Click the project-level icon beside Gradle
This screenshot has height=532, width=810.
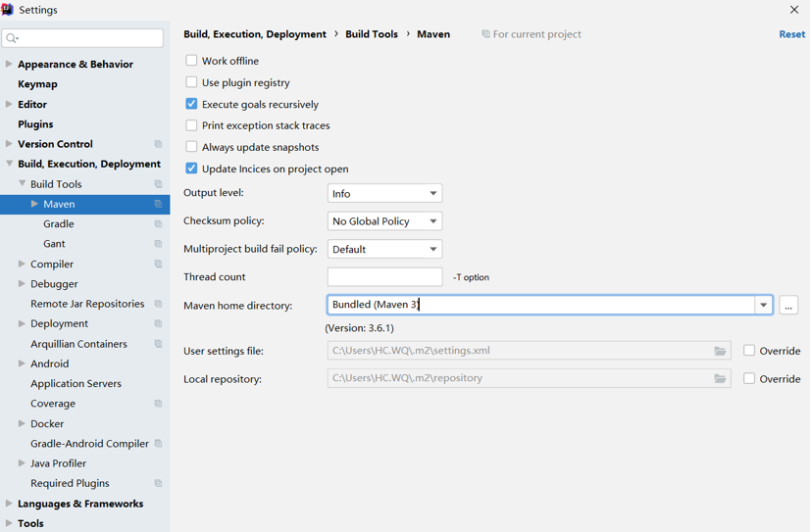point(158,224)
